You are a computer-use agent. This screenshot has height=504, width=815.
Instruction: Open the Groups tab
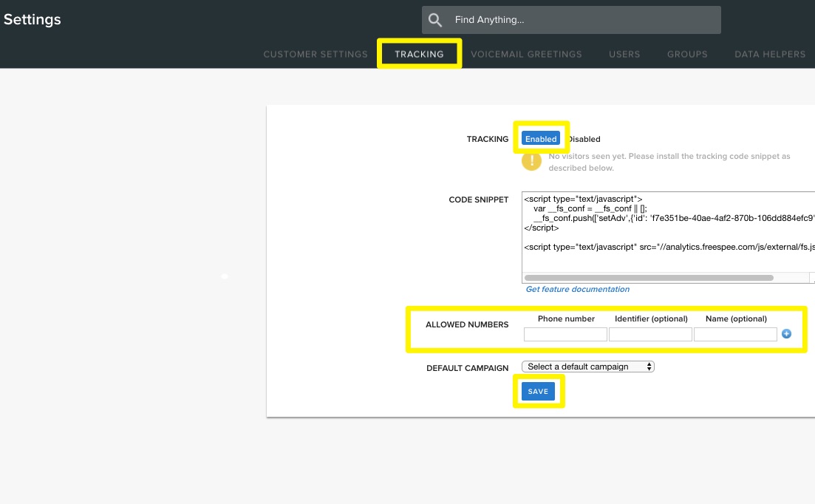(x=687, y=54)
